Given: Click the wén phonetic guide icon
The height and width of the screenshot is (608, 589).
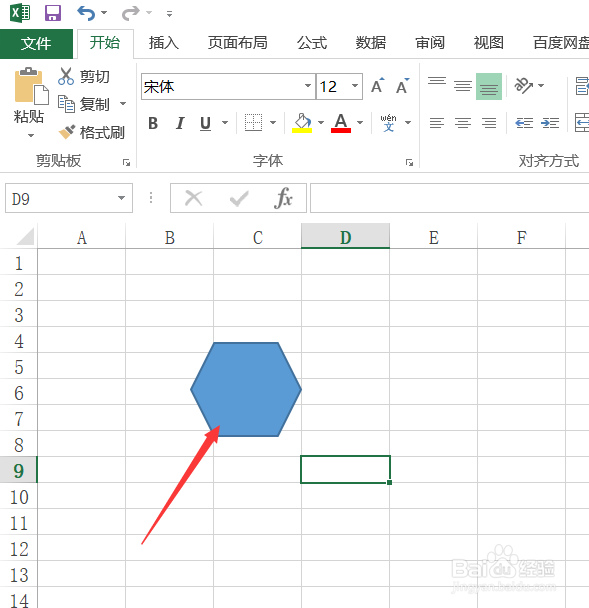Looking at the screenshot, I should pos(389,123).
